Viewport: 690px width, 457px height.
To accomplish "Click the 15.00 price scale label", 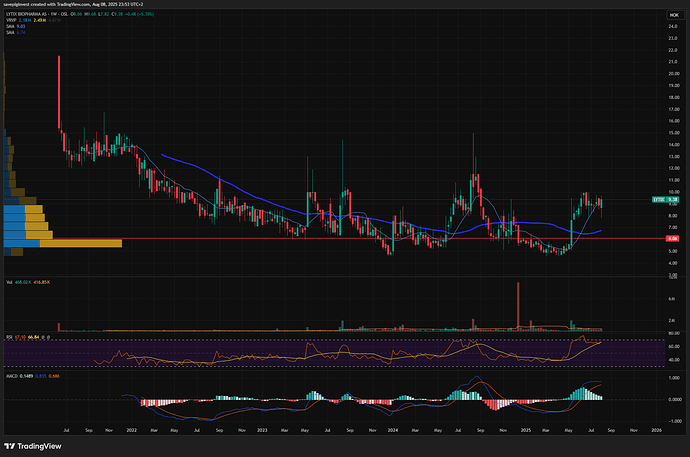I will 673,133.
